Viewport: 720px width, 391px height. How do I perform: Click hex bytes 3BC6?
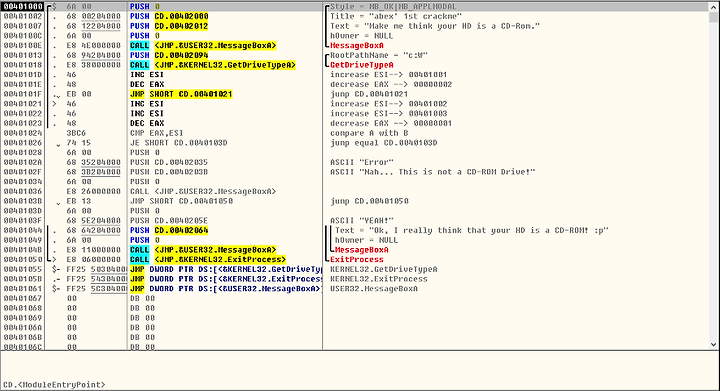click(76, 133)
